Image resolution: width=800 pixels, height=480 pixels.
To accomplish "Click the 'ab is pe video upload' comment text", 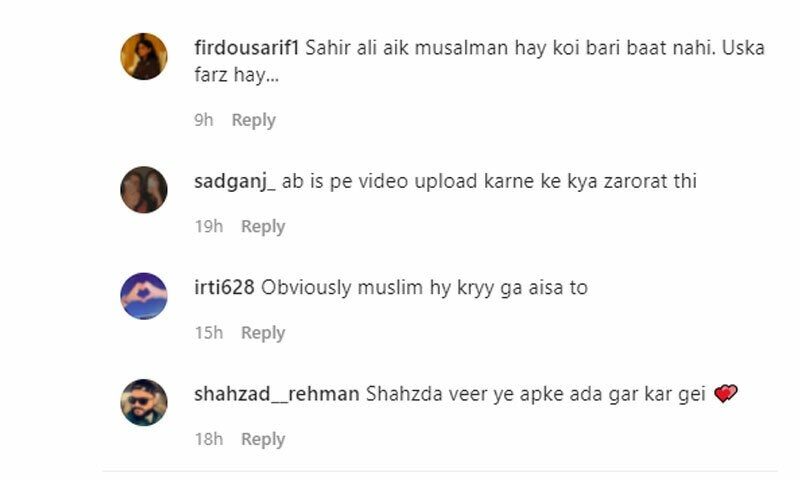I will coord(489,182).
